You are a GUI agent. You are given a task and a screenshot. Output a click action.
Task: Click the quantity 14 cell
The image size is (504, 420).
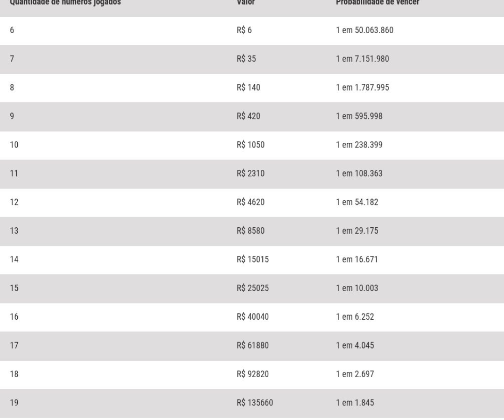point(14,259)
